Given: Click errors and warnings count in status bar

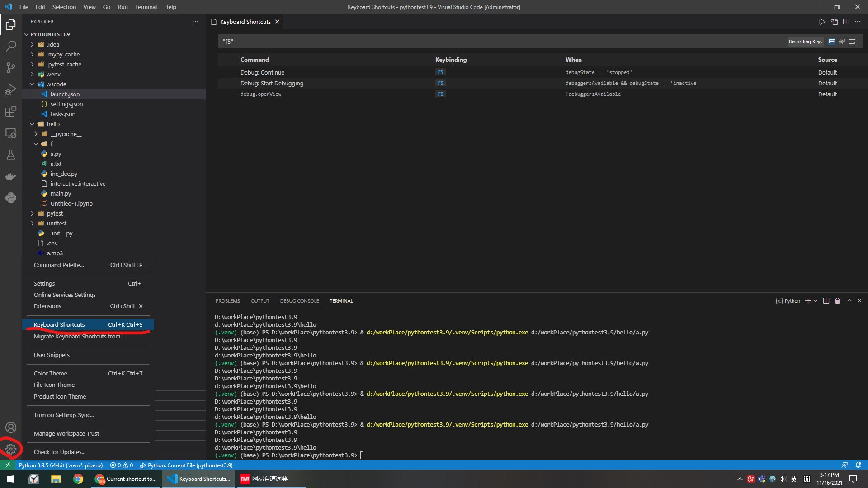Looking at the screenshot, I should point(121,465).
